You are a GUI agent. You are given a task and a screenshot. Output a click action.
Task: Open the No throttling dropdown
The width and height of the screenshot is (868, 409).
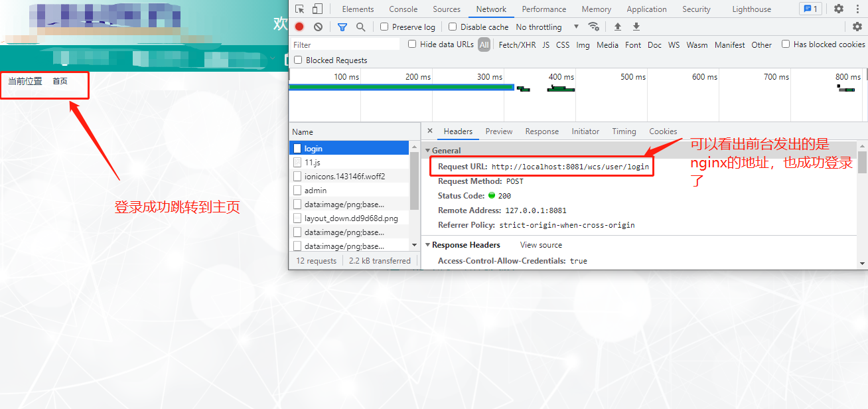(x=547, y=27)
